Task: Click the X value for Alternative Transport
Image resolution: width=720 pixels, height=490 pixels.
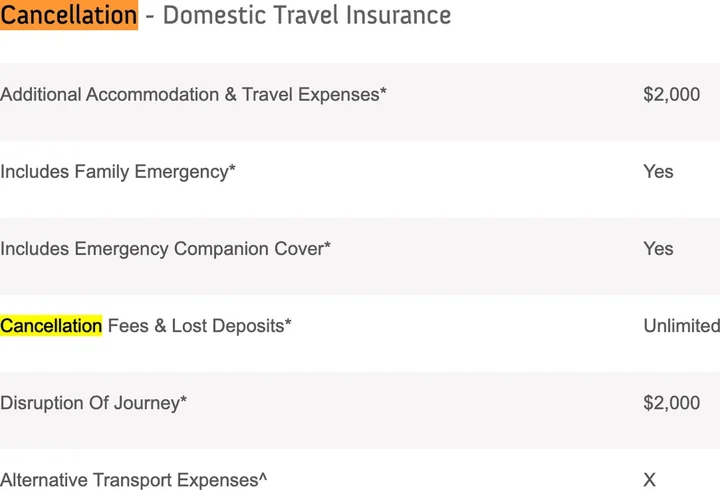Action: coord(650,480)
